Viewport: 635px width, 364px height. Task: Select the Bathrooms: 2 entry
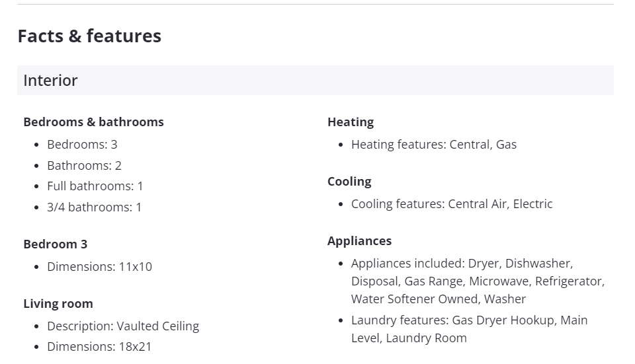coord(84,166)
